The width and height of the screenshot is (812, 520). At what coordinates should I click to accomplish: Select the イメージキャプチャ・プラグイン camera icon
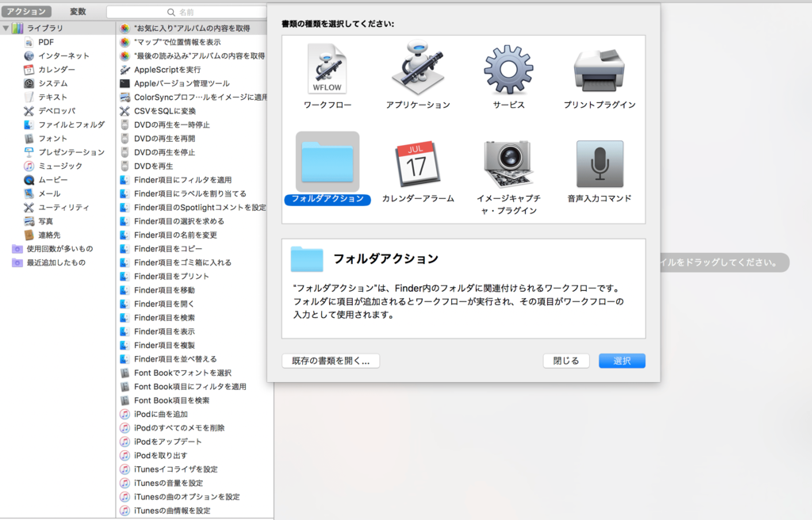pyautogui.click(x=508, y=163)
